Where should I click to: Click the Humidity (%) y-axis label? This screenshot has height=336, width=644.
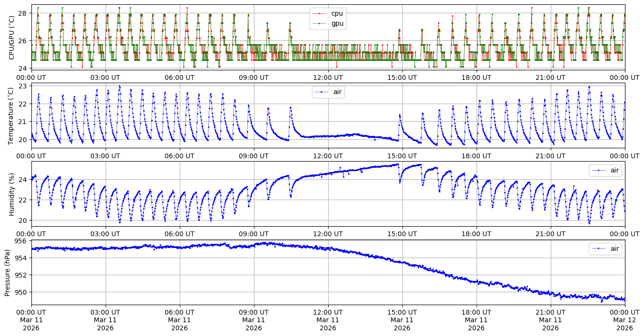click(12, 194)
